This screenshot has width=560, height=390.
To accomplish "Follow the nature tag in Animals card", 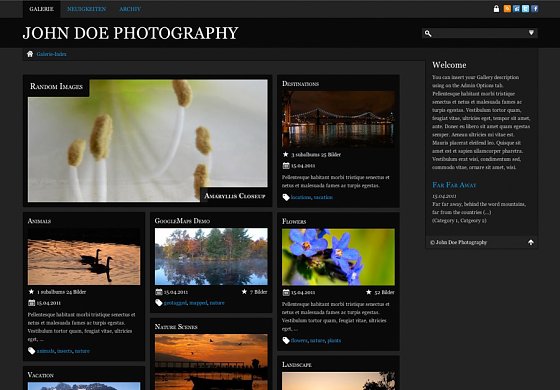I will pyautogui.click(x=82, y=351).
